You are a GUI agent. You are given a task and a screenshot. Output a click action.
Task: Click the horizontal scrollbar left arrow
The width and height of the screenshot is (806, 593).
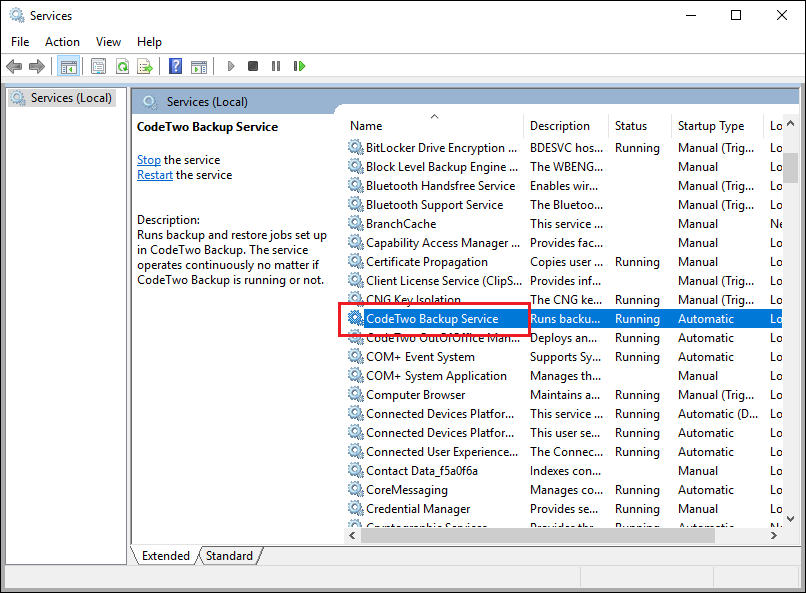click(x=352, y=535)
